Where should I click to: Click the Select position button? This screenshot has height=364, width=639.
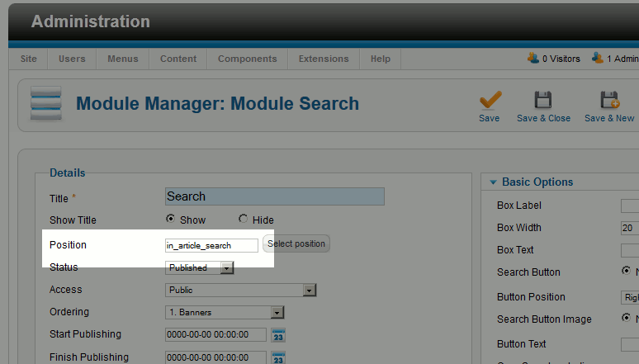tap(296, 243)
